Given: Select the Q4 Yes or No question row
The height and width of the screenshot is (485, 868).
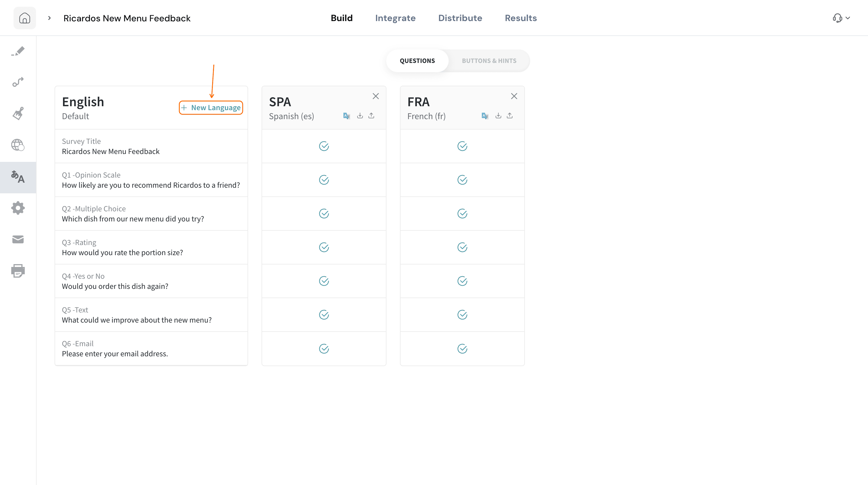Looking at the screenshot, I should [151, 281].
